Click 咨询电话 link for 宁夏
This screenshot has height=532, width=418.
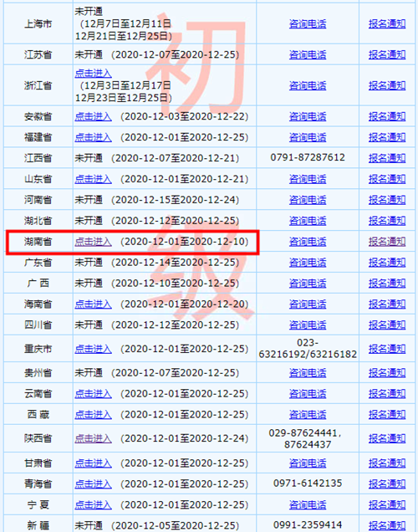point(308,505)
